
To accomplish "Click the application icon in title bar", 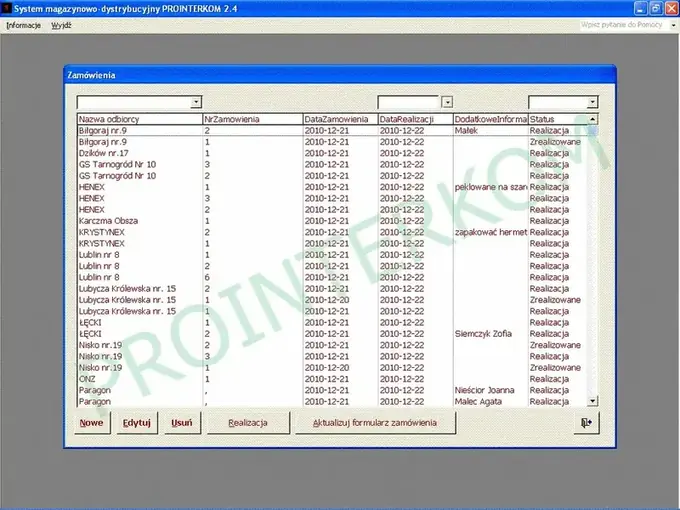I will [6, 8].
